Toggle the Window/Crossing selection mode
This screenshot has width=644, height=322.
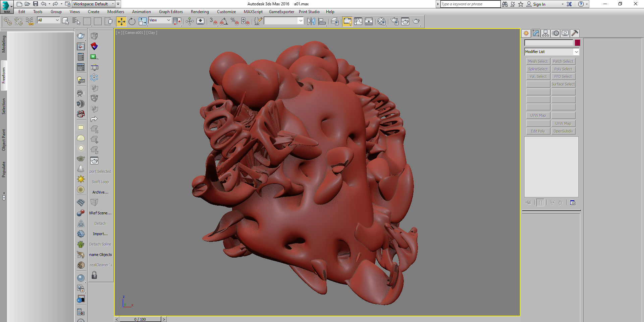[108, 21]
